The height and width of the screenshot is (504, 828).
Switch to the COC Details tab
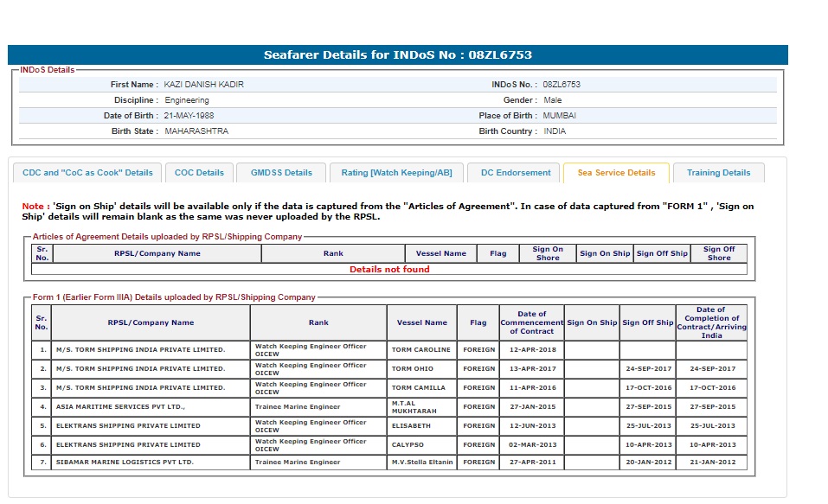coord(199,173)
